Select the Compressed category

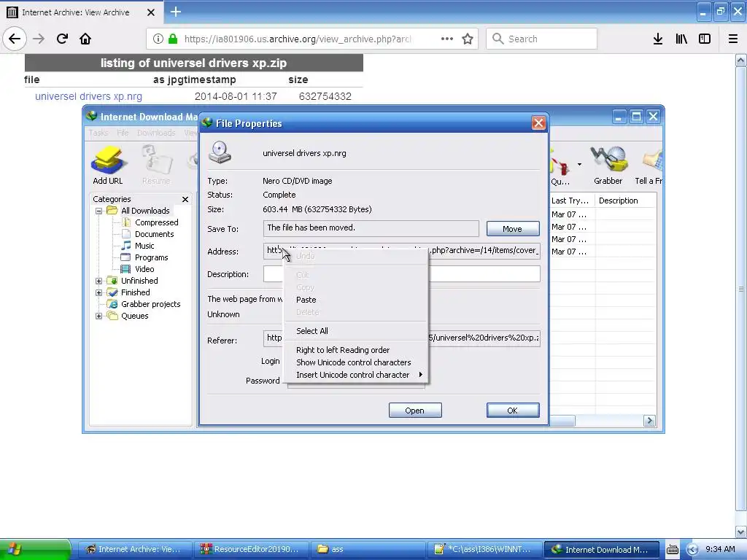(156, 222)
